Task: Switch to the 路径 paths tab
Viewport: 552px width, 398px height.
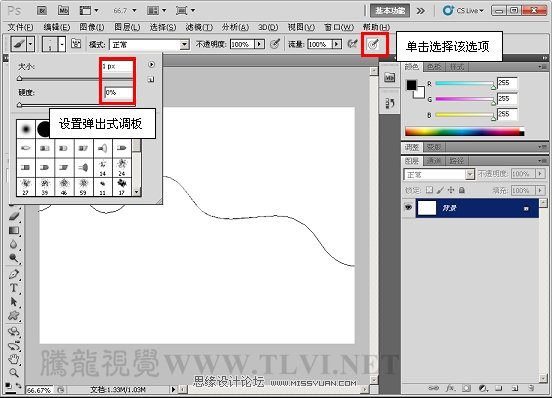Action: (457, 160)
